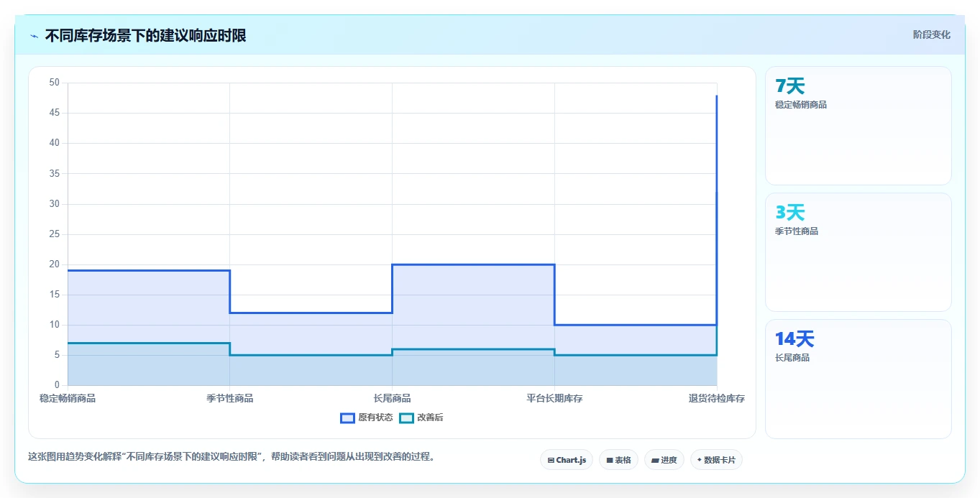This screenshot has width=980, height=498.
Task: Open the 3天 季节性商品 card
Action: [858, 252]
